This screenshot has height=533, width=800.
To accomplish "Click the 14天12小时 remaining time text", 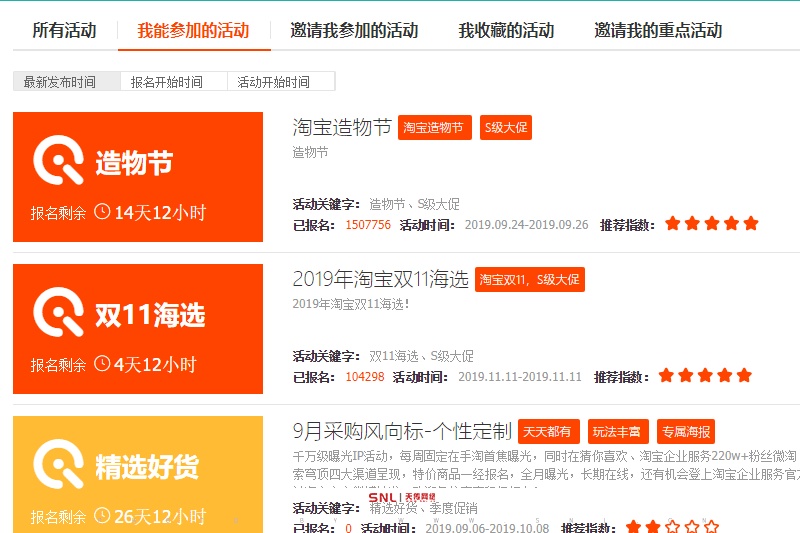I will [160, 213].
